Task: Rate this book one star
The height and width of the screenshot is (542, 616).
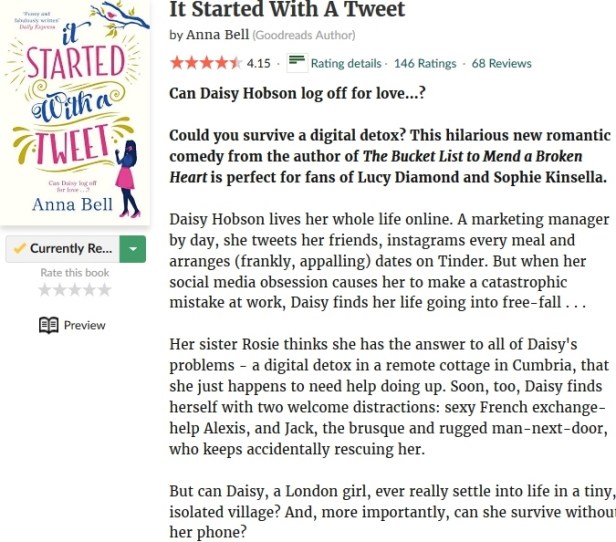Action: 45,290
